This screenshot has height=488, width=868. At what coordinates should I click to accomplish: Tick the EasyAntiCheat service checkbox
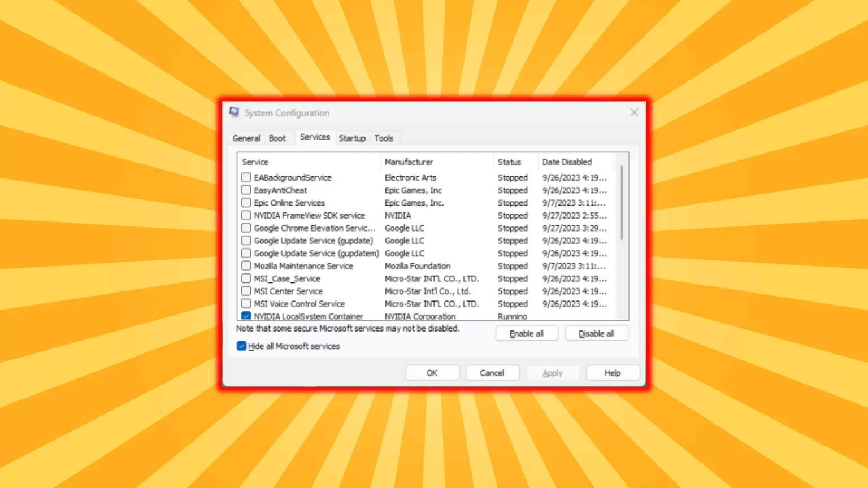pos(246,190)
